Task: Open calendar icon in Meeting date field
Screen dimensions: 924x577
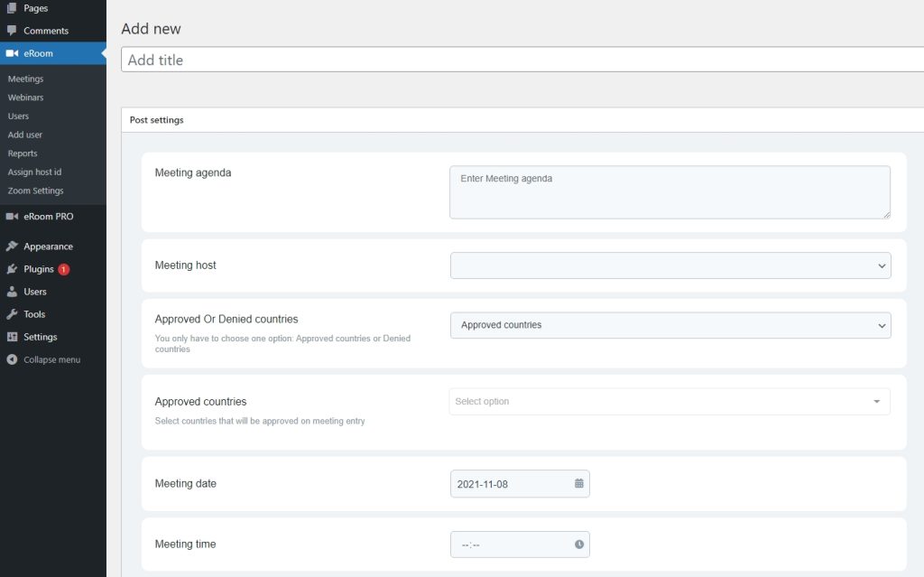Action: [578, 484]
